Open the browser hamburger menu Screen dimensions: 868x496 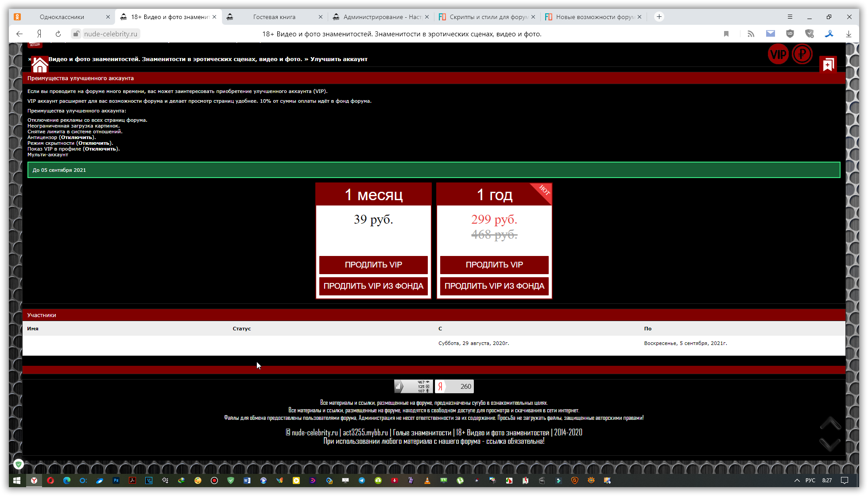click(790, 17)
